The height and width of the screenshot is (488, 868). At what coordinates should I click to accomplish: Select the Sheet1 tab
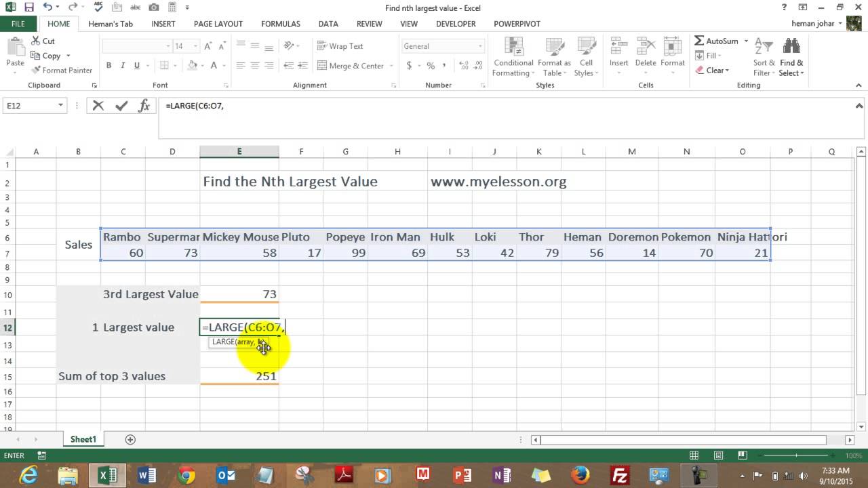coord(83,439)
